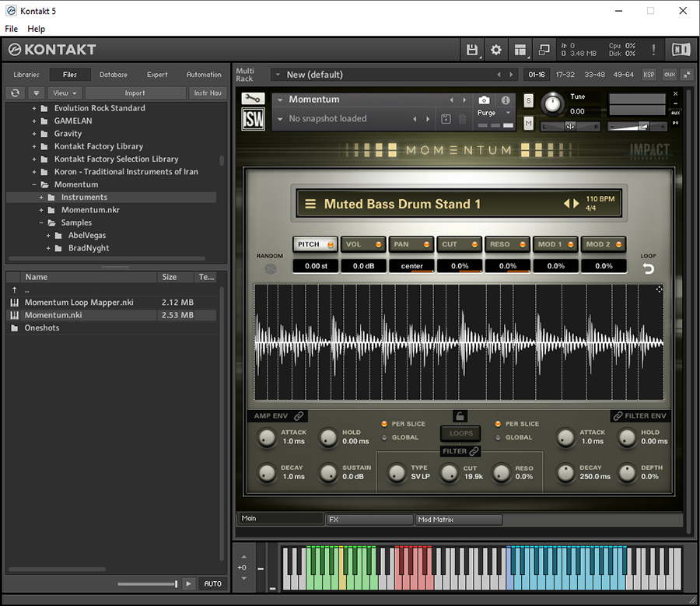The width and height of the screenshot is (700, 606).
Task: Toggle the Mute M button
Action: pyautogui.click(x=529, y=123)
